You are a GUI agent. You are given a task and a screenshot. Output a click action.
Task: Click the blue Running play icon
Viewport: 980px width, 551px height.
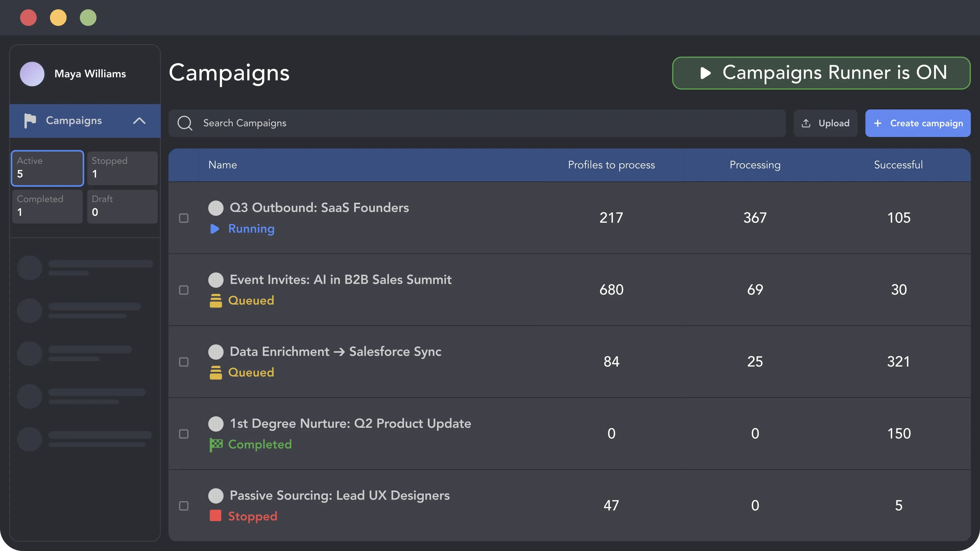[x=215, y=228]
